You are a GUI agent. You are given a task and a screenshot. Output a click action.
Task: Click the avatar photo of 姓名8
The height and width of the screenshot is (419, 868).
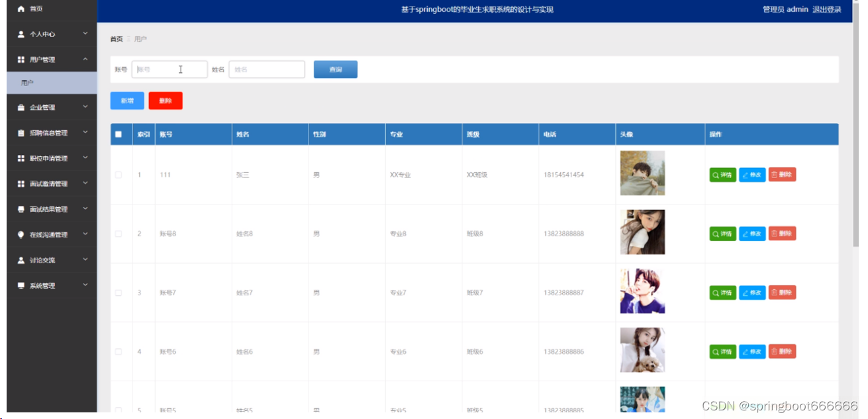[x=642, y=232]
